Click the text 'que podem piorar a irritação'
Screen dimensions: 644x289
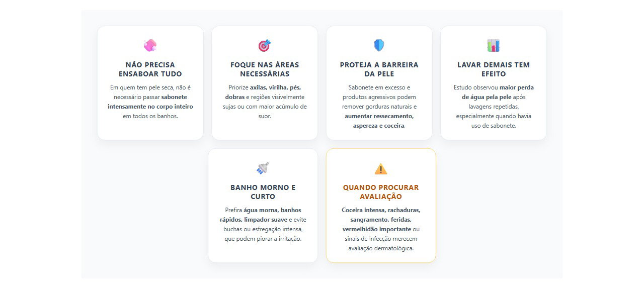pos(263,239)
